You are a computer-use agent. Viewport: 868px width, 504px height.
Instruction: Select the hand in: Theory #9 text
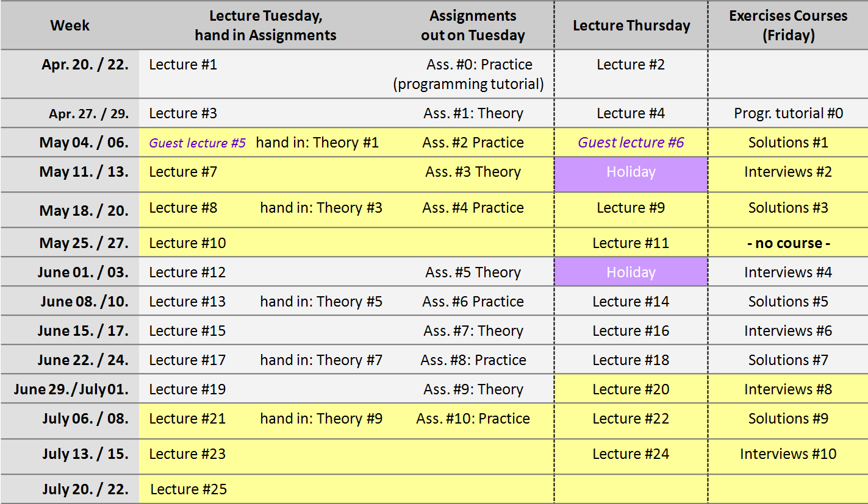(x=321, y=419)
